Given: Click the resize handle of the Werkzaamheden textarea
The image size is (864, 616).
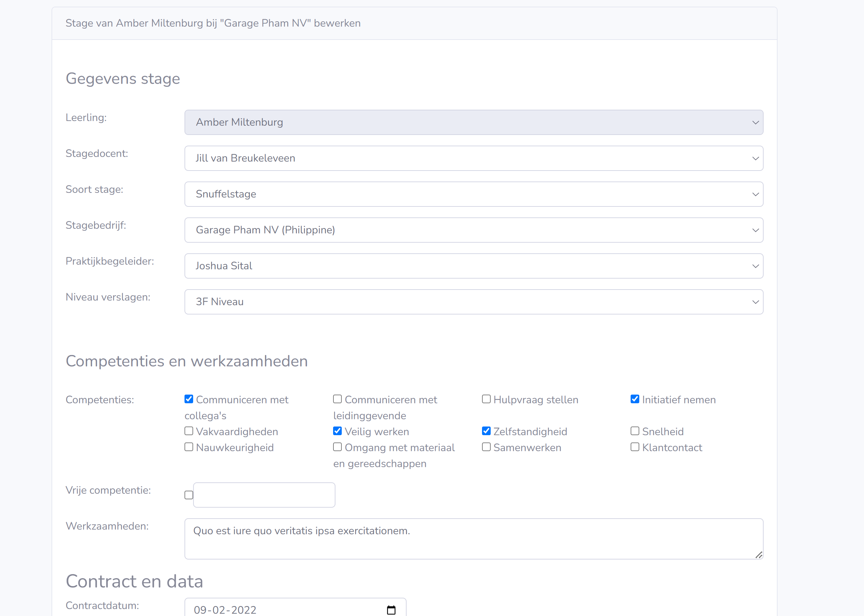Looking at the screenshot, I should click(759, 555).
